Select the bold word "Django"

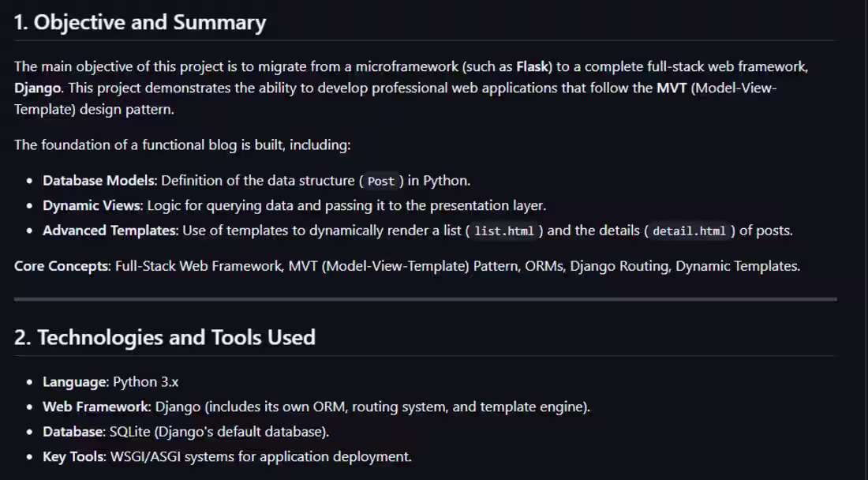[36, 88]
